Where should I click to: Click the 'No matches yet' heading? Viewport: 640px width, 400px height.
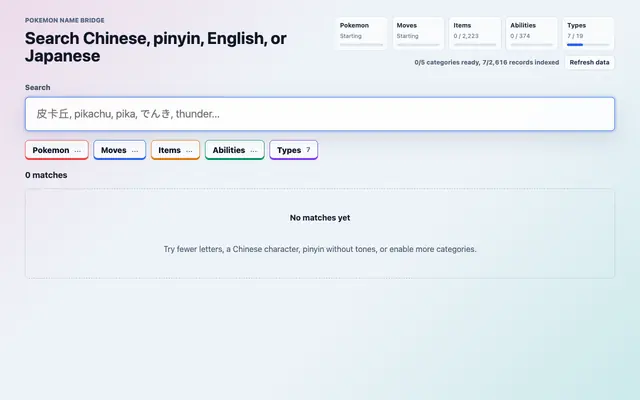[x=320, y=218]
